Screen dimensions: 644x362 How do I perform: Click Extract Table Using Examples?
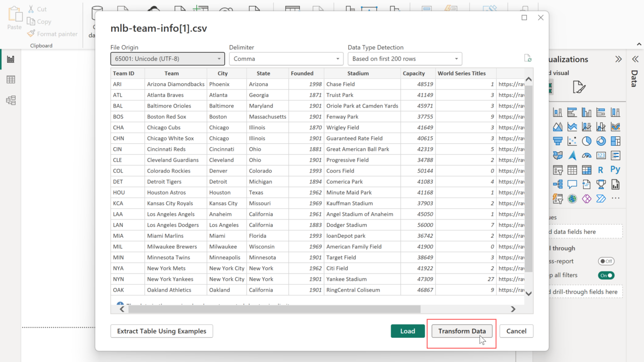pyautogui.click(x=162, y=331)
